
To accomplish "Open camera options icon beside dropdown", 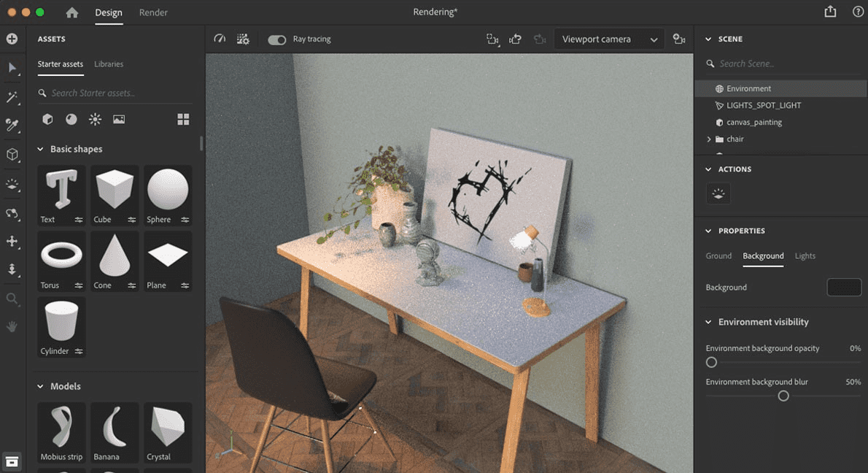I will click(x=678, y=39).
